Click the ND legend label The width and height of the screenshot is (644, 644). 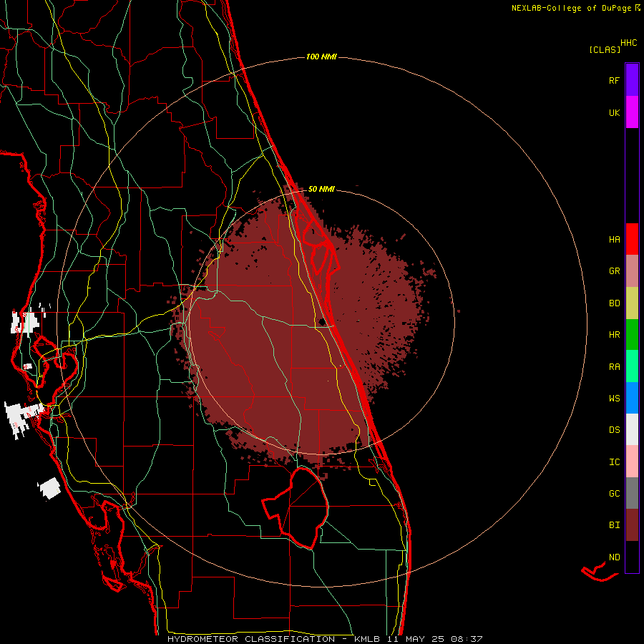(x=614, y=557)
